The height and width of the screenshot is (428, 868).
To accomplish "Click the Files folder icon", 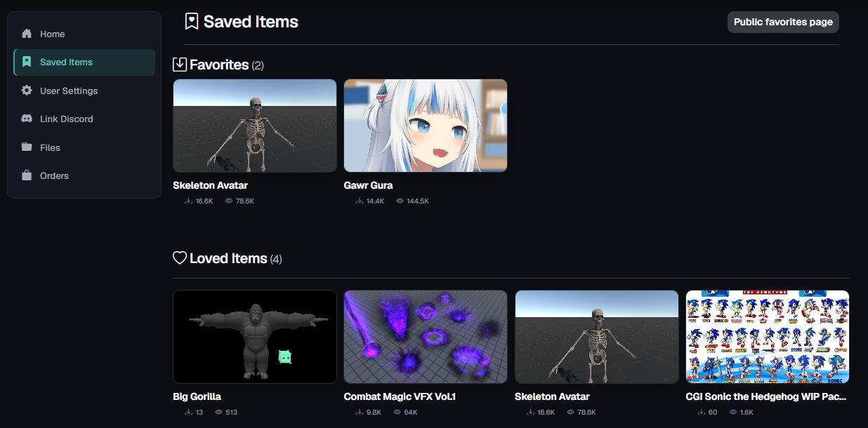I will [27, 147].
